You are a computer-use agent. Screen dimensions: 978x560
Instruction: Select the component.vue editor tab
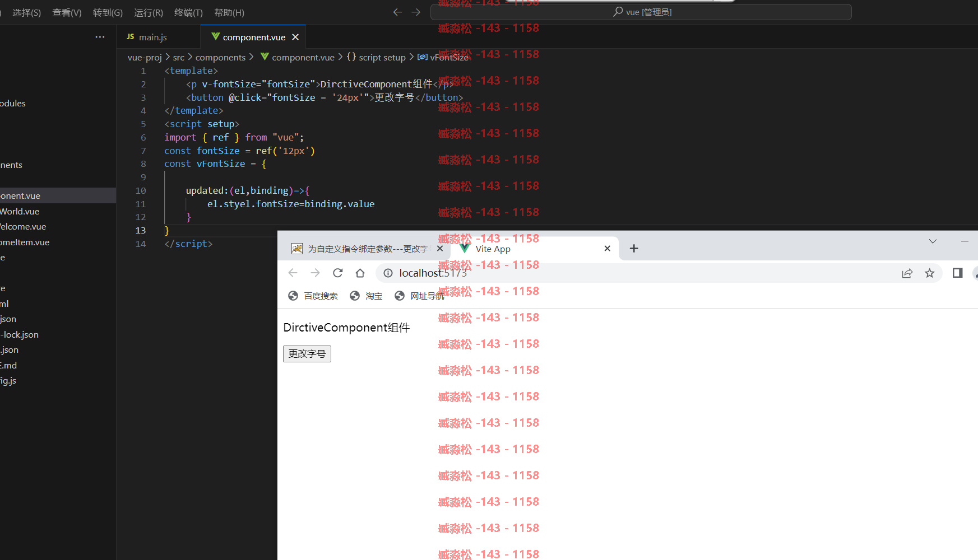click(254, 37)
